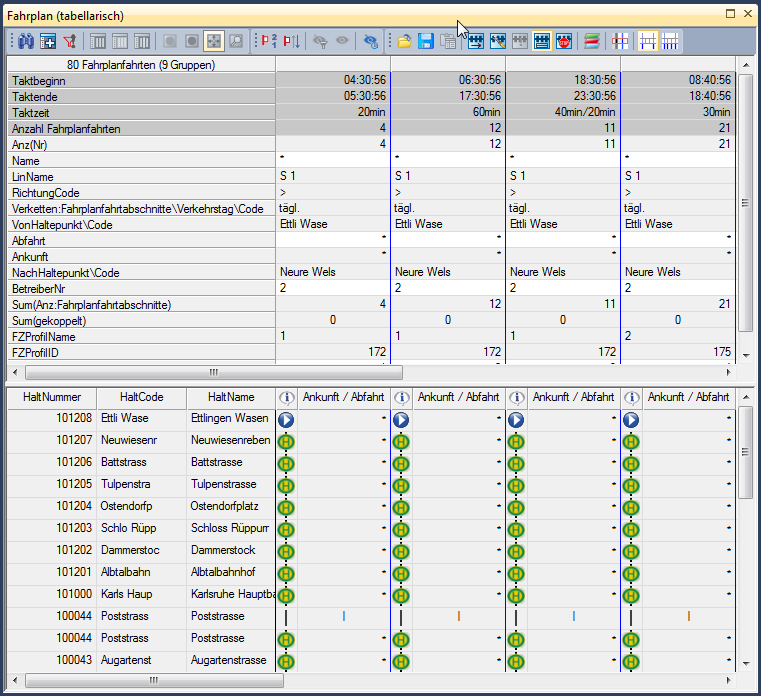Click the stacked colored layers icon
Image resolution: width=761 pixels, height=696 pixels.
point(593,41)
